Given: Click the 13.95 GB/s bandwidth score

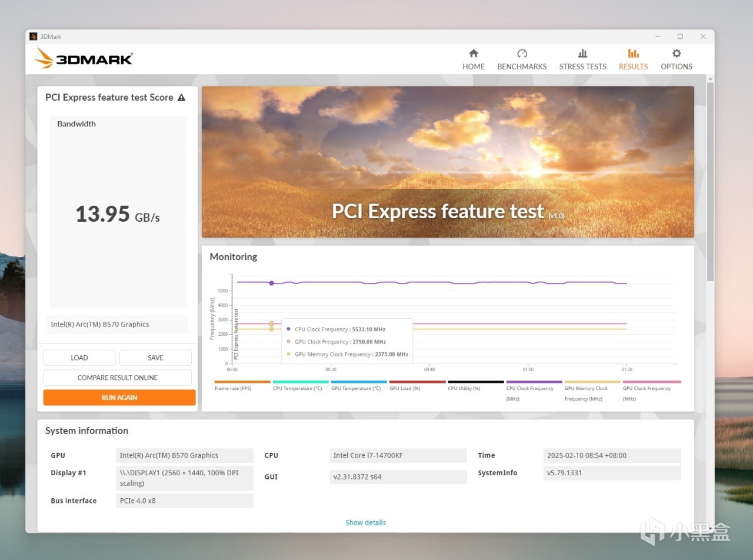Looking at the screenshot, I should coord(118,214).
